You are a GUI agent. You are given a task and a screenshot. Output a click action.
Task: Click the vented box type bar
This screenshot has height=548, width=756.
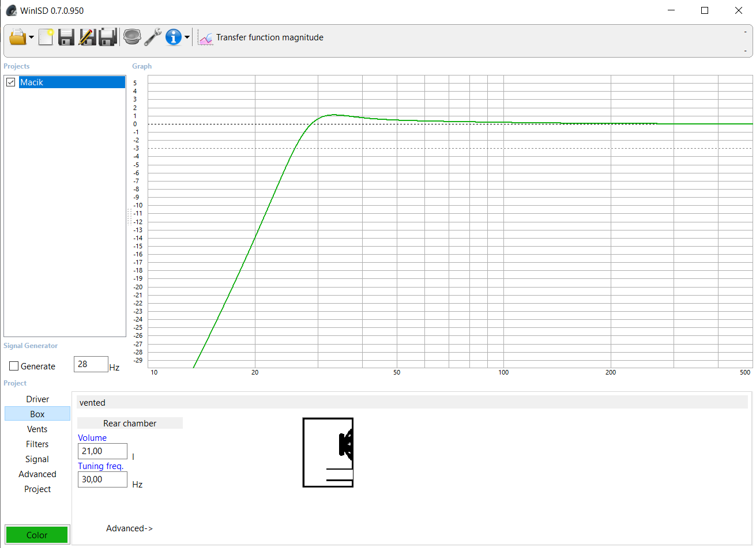point(412,403)
